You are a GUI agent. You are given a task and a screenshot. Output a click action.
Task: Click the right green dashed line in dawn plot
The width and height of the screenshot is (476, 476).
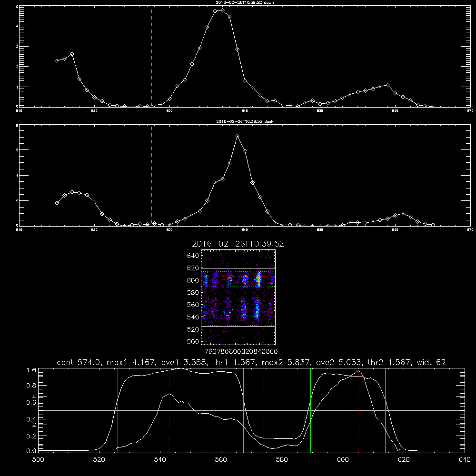point(263,56)
